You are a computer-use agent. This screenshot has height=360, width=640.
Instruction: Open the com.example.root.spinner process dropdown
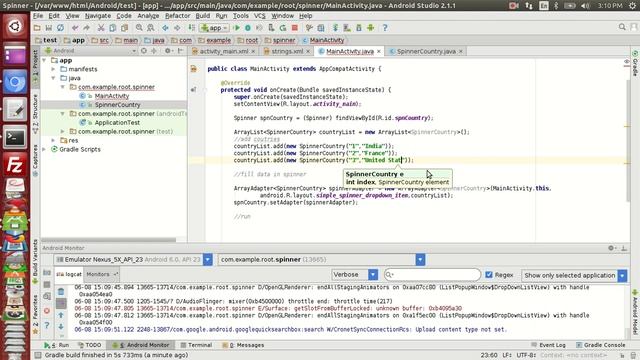[420, 260]
